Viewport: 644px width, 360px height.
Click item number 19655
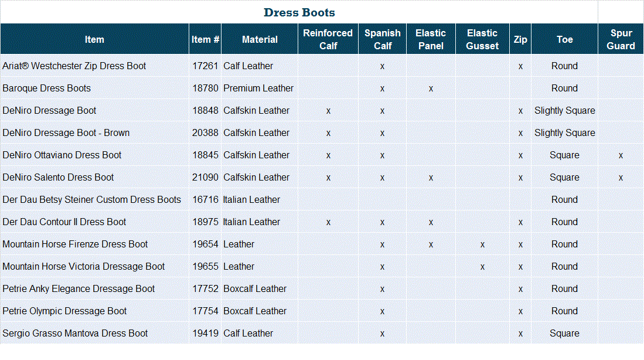click(205, 266)
